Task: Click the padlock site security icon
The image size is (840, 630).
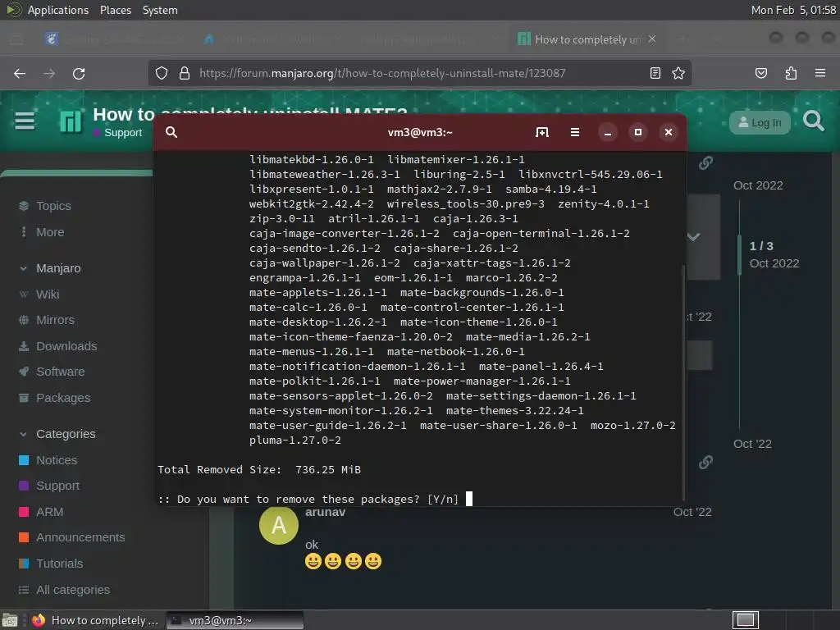Action: [x=185, y=73]
